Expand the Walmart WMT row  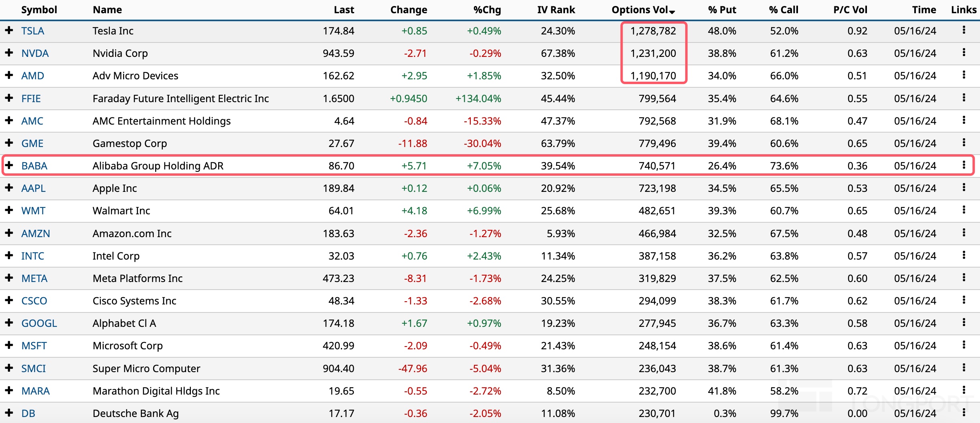9,210
